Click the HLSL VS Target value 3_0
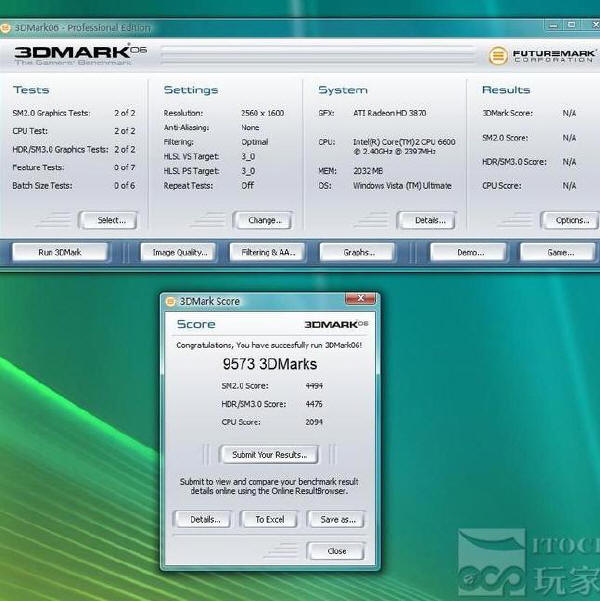This screenshot has height=601, width=600. click(248, 157)
